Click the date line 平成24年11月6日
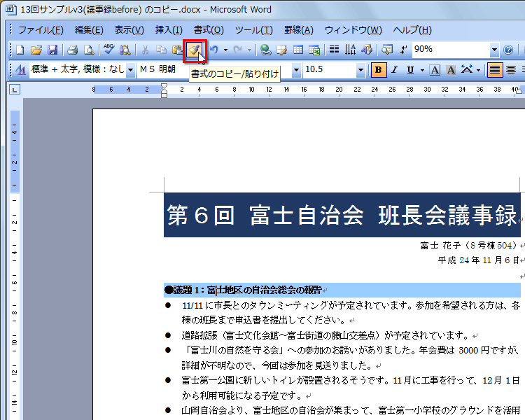This screenshot has height=420, width=525. click(478, 260)
